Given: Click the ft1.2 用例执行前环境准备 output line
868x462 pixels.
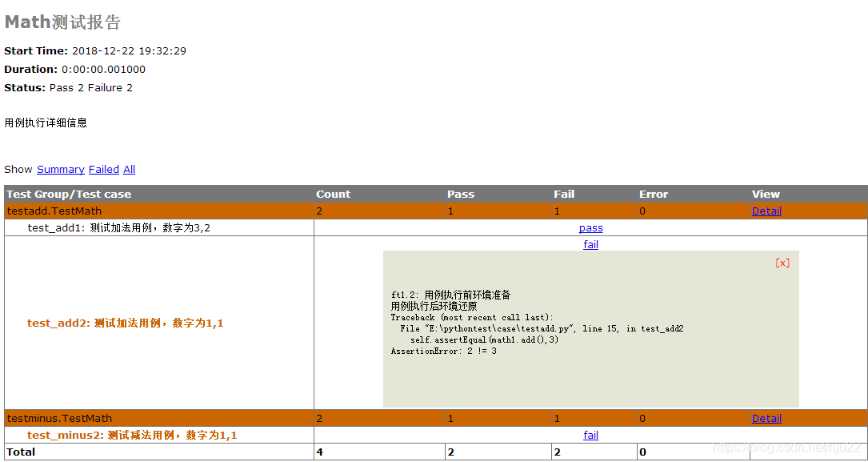Looking at the screenshot, I should click(450, 295).
